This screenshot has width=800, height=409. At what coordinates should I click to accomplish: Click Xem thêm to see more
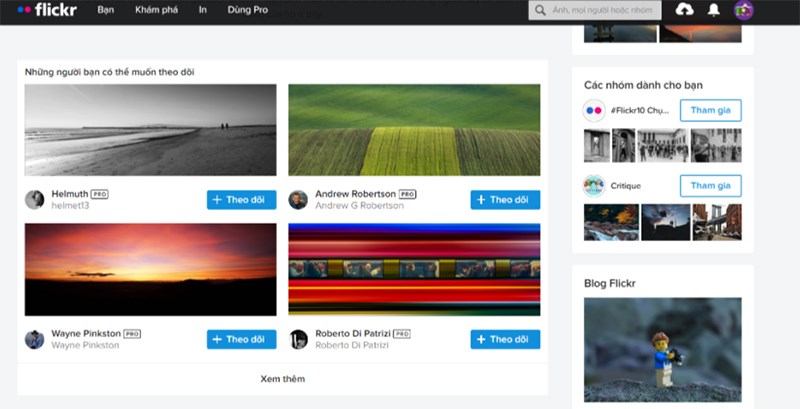pos(283,379)
